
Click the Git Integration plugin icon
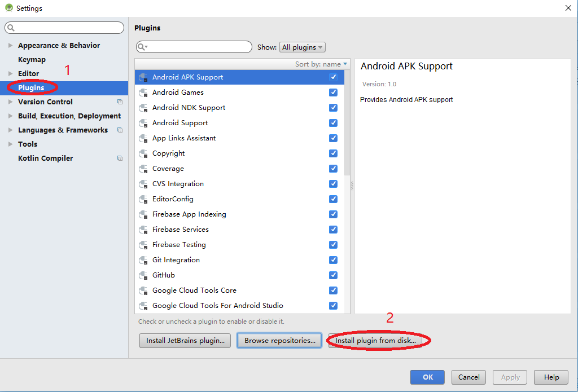[143, 260]
